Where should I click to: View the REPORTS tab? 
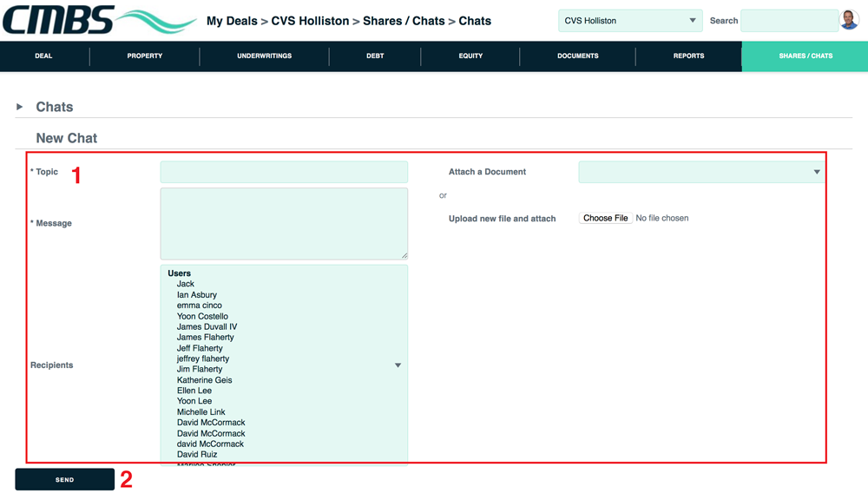[x=688, y=56]
